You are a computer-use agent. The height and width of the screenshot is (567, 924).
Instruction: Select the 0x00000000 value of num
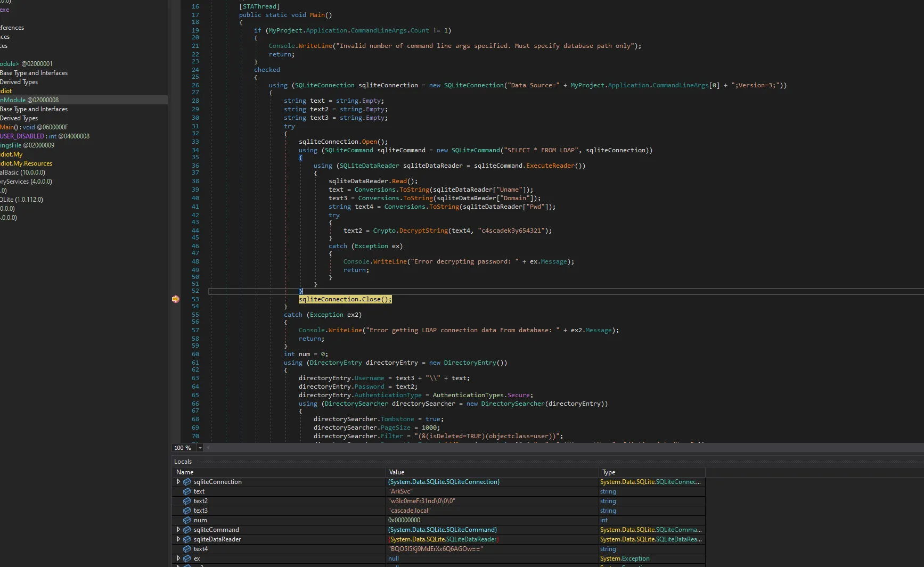pos(404,520)
